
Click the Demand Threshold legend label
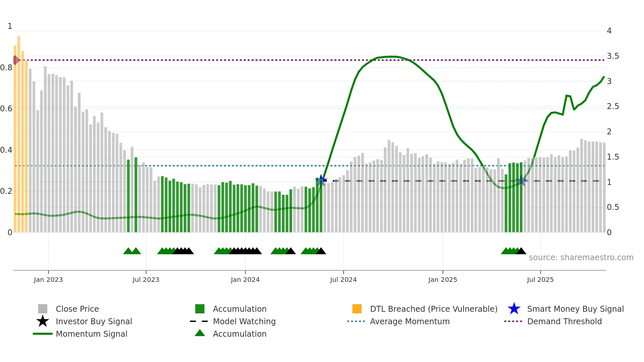tap(564, 321)
